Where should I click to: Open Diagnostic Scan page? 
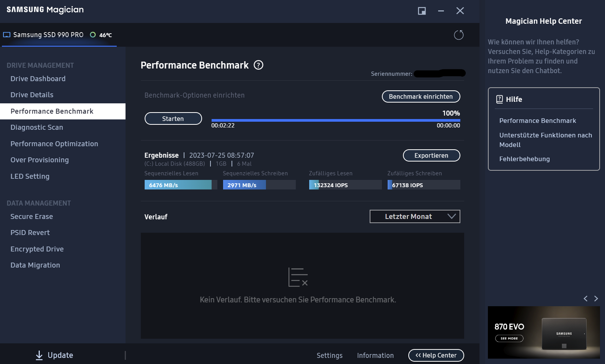[37, 127]
